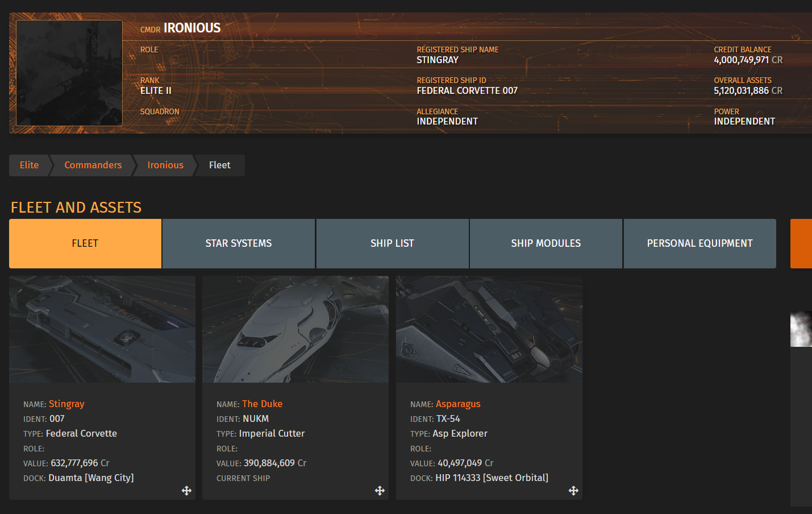This screenshot has height=514, width=812.
Task: Click the type text Federal Corvette
Action: [81, 433]
